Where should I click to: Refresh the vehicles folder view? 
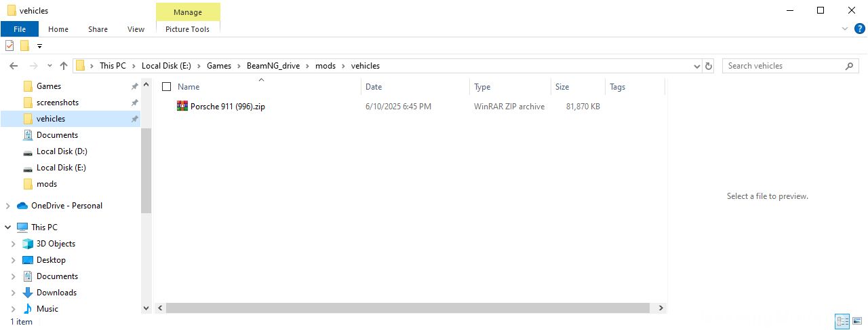coord(709,66)
